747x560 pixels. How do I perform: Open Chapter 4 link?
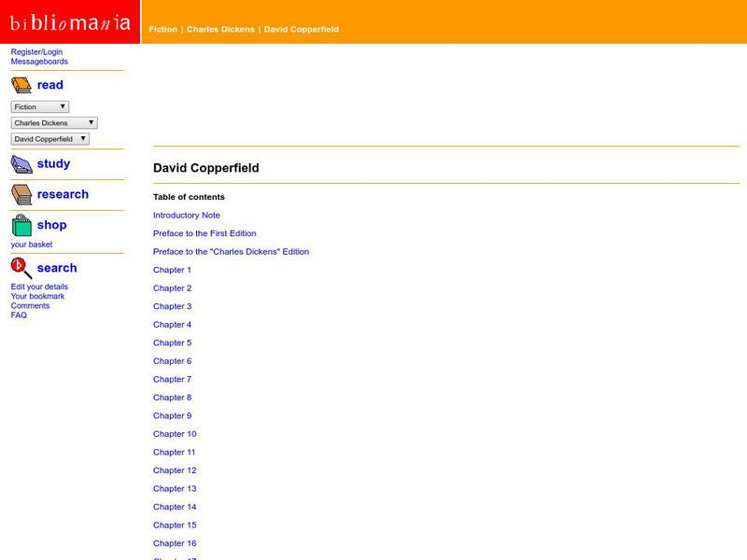tap(173, 325)
